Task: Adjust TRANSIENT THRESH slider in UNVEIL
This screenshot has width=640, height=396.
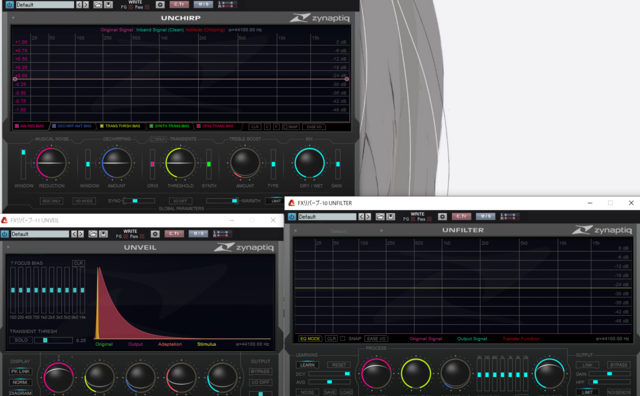Action: 53,340
